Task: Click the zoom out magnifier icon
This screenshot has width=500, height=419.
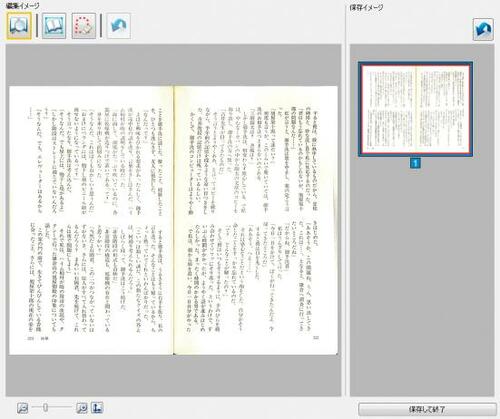Action: (22, 408)
